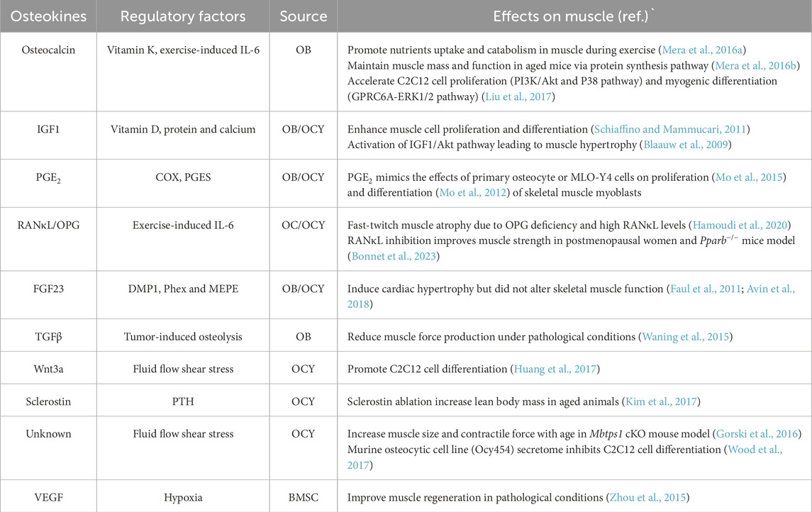812x512 pixels.
Task: Click the Source column header
Action: tap(304, 16)
